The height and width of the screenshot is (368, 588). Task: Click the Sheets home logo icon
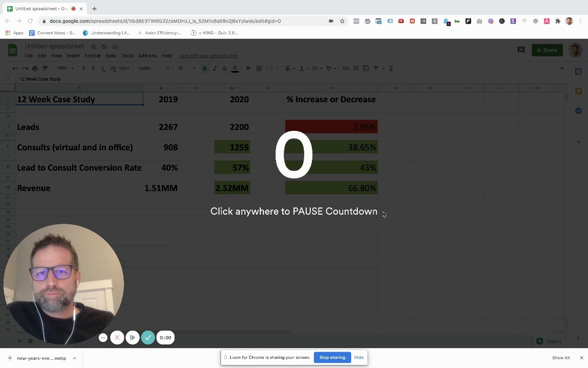coord(12,50)
